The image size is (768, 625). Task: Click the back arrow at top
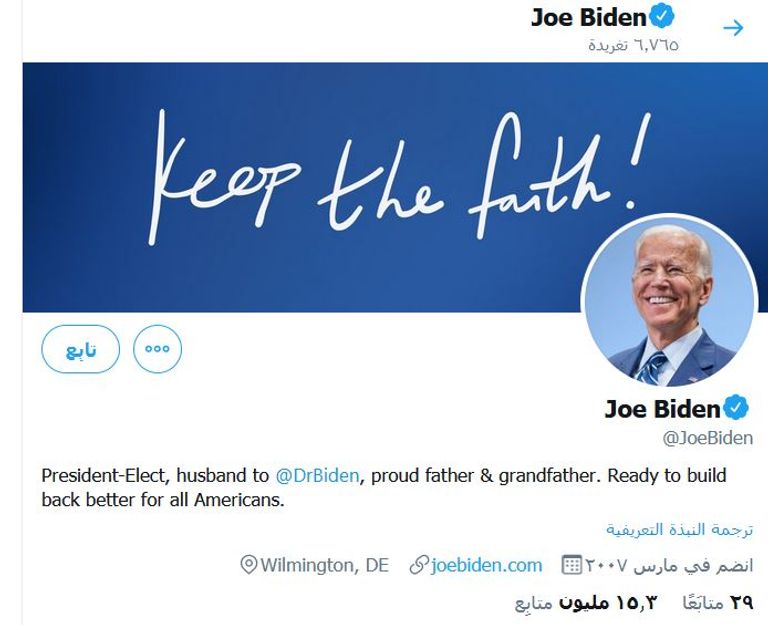733,28
